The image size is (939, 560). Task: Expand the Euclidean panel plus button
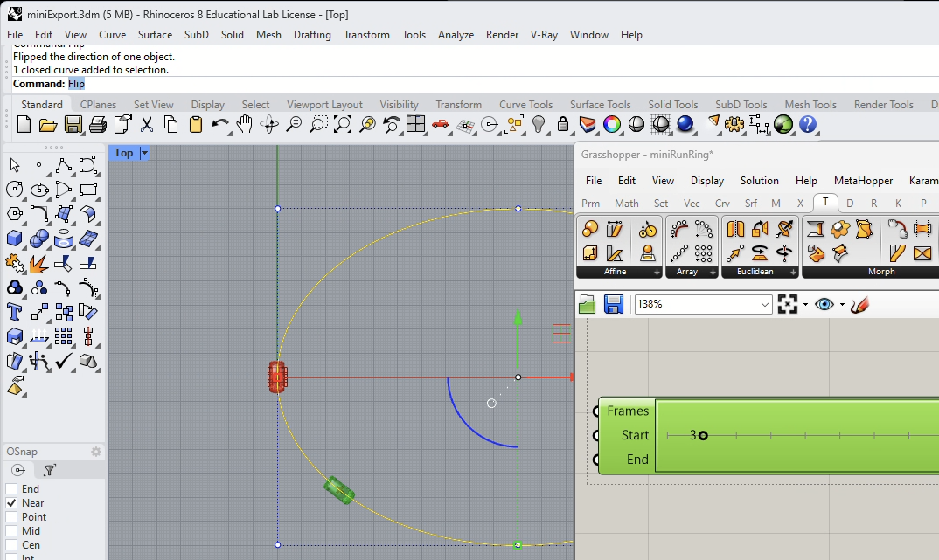(793, 272)
